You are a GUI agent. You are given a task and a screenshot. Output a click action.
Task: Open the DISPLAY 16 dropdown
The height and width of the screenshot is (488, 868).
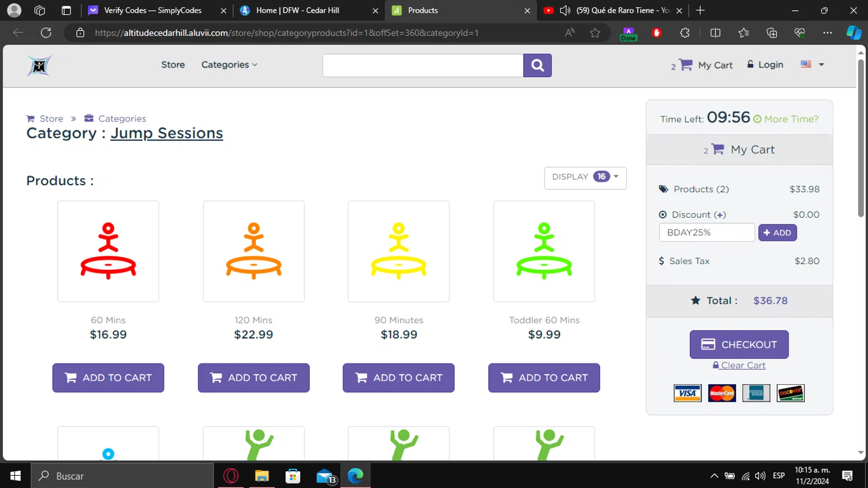tap(585, 177)
